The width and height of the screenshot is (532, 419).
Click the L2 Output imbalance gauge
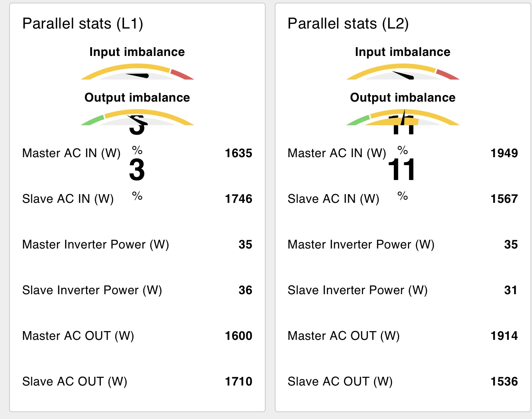tap(403, 117)
